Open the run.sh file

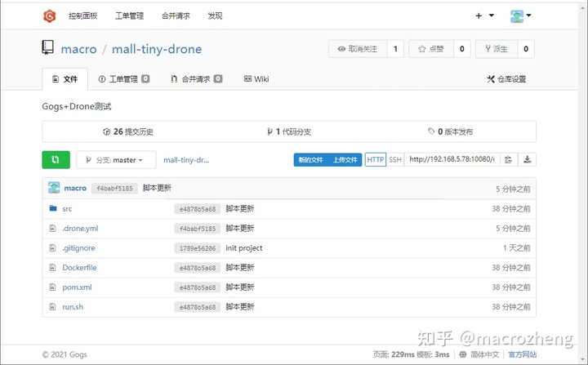pos(73,307)
